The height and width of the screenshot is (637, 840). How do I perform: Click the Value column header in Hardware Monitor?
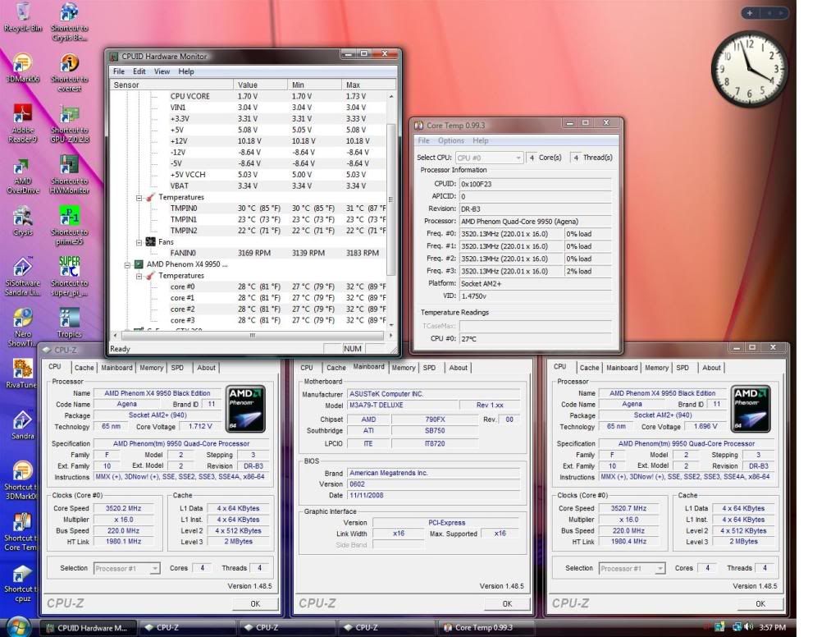tap(260, 85)
